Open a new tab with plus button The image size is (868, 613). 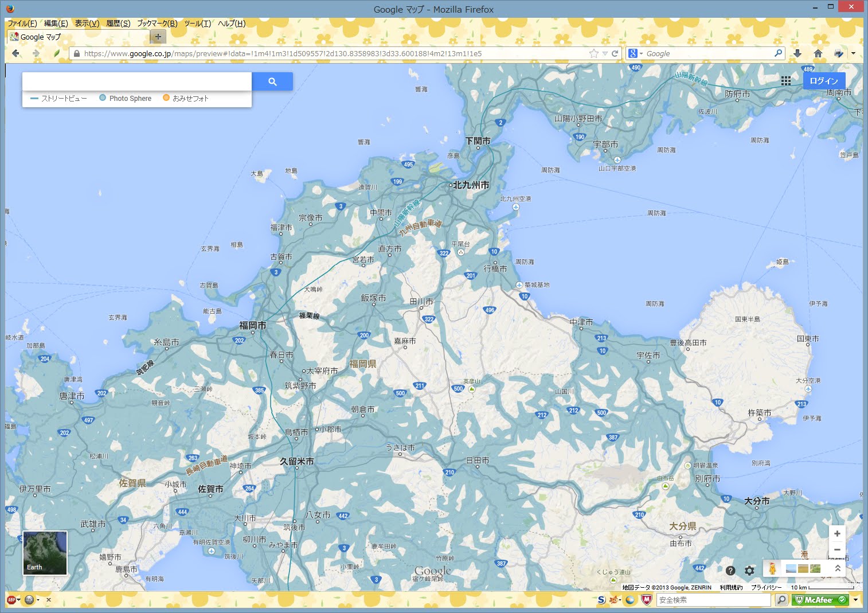[x=158, y=37]
